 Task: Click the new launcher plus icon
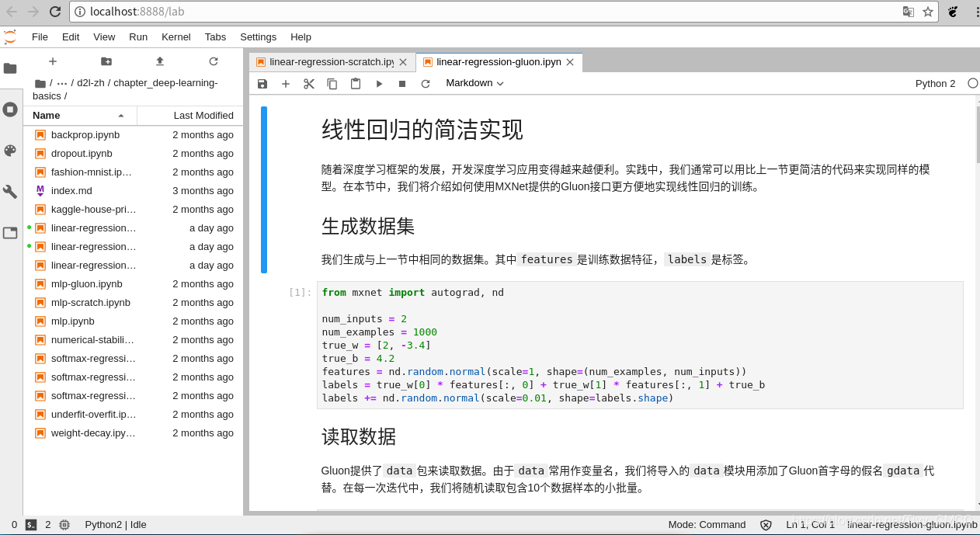pos(53,61)
